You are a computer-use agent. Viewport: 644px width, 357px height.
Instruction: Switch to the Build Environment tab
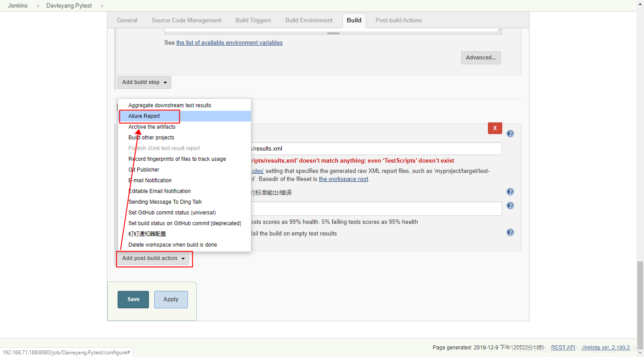pos(309,20)
